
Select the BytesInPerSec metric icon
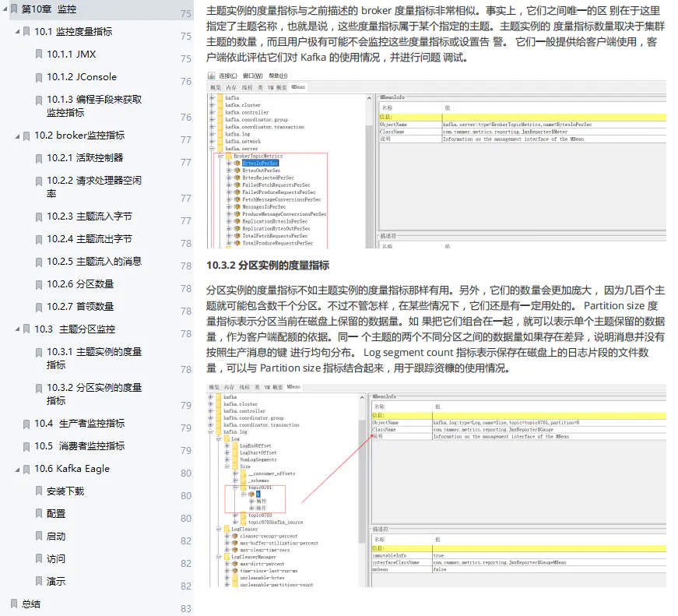click(237, 164)
